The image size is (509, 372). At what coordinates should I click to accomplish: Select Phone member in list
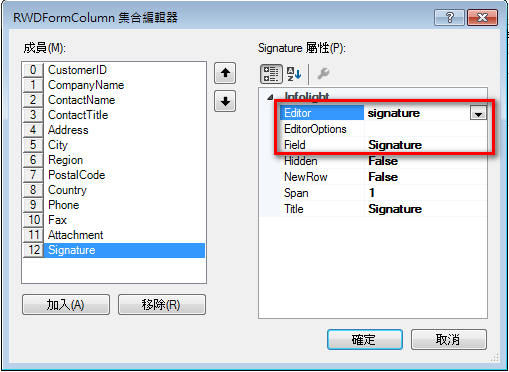pos(114,205)
